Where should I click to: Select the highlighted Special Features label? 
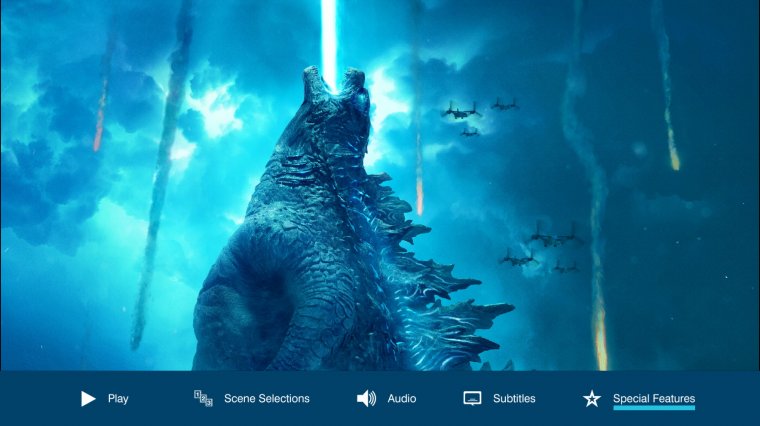pyautogui.click(x=654, y=399)
